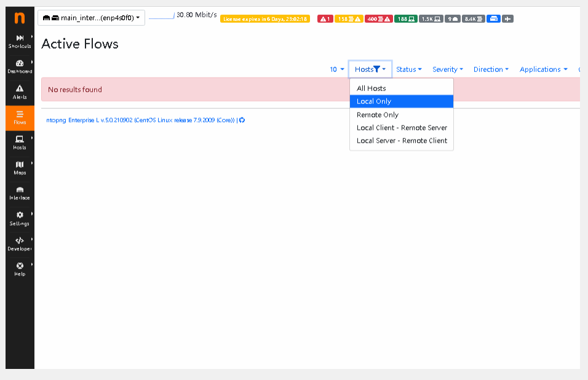This screenshot has width=588, height=380.
Task: Click the gray plane badge icon
Action: [x=507, y=18]
